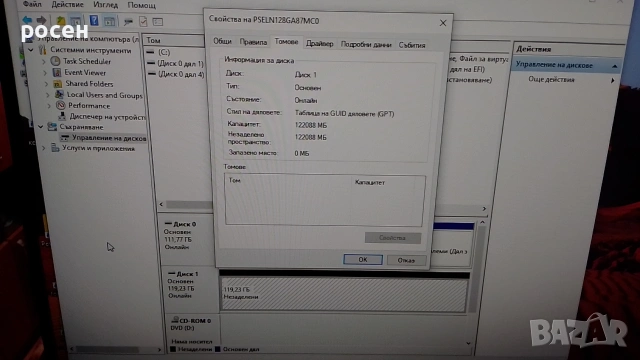Open the Файл menu
The image size is (640, 360).
point(32,4)
